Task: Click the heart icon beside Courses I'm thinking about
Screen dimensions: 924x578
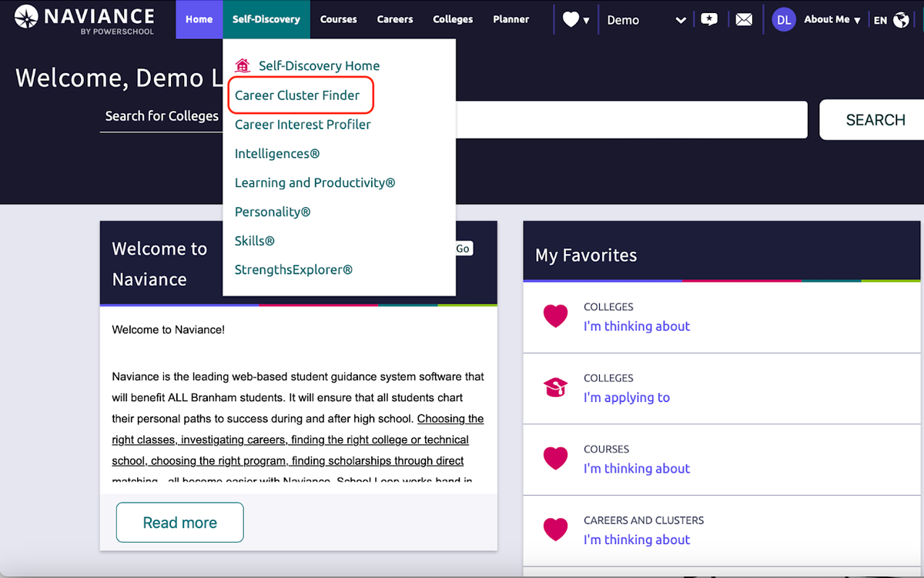Action: click(555, 459)
